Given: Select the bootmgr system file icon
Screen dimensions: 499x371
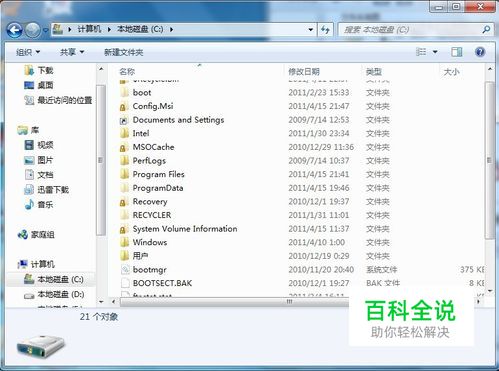Looking at the screenshot, I should click(125, 269).
